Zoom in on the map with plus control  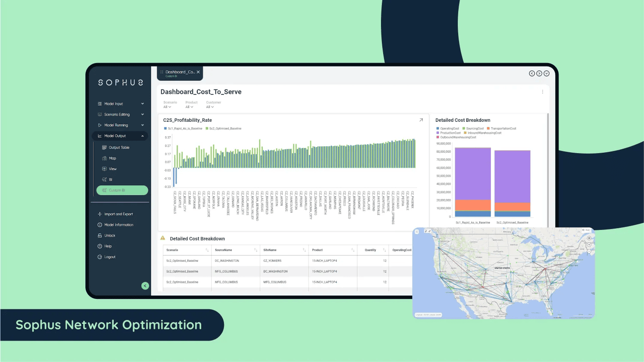pos(589,244)
